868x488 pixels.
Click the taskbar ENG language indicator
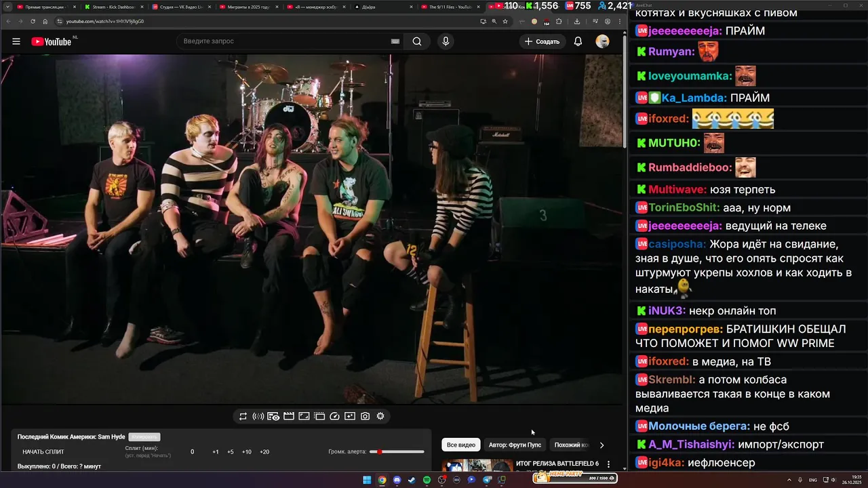tap(813, 480)
